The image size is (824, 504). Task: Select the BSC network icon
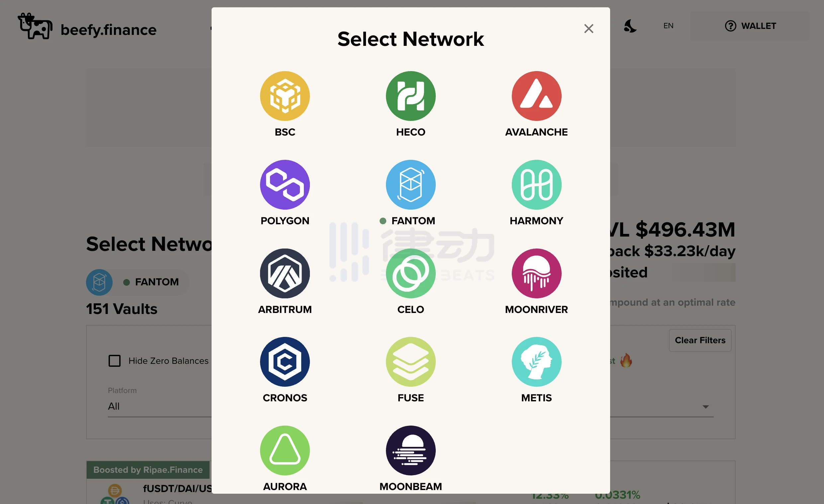[284, 96]
